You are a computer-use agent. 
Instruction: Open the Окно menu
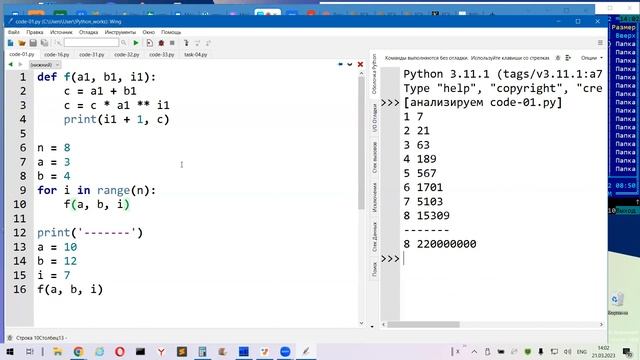click(149, 32)
